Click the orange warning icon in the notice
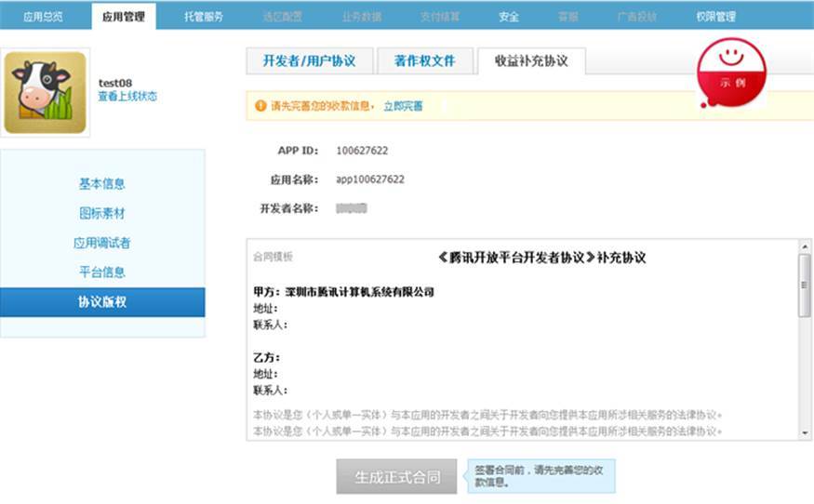This screenshot has height=504, width=814. [260, 106]
